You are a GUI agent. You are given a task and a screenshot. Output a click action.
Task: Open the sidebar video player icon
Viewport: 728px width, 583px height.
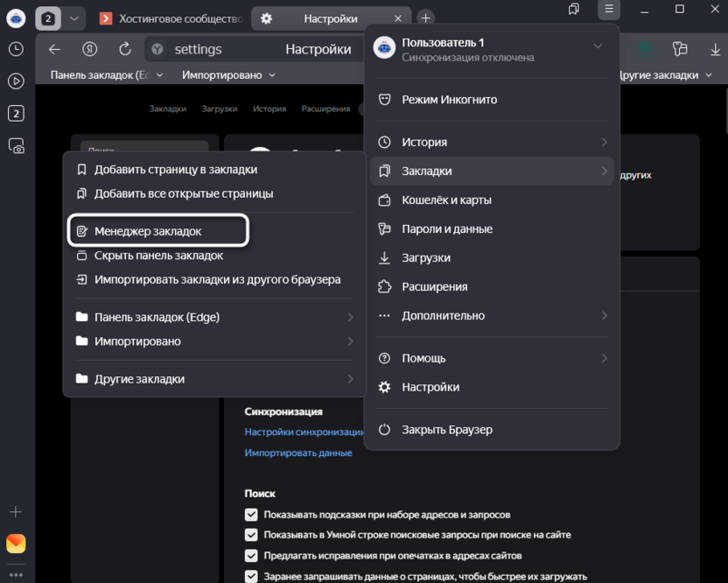click(x=16, y=81)
